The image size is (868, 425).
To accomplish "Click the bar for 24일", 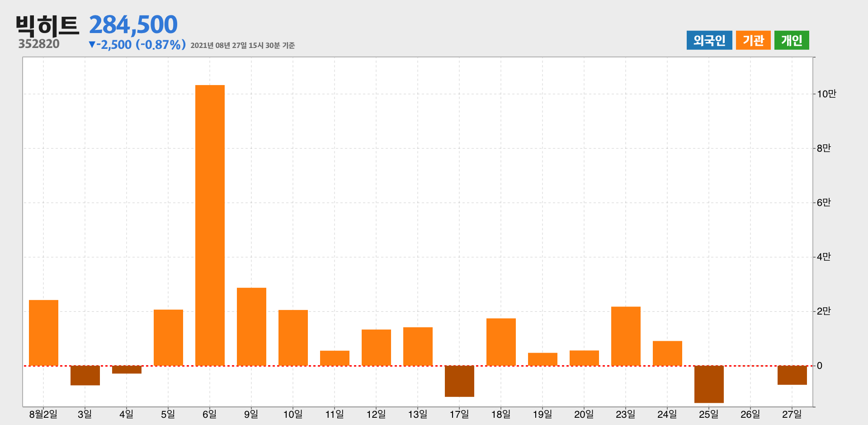I will pos(667,353).
